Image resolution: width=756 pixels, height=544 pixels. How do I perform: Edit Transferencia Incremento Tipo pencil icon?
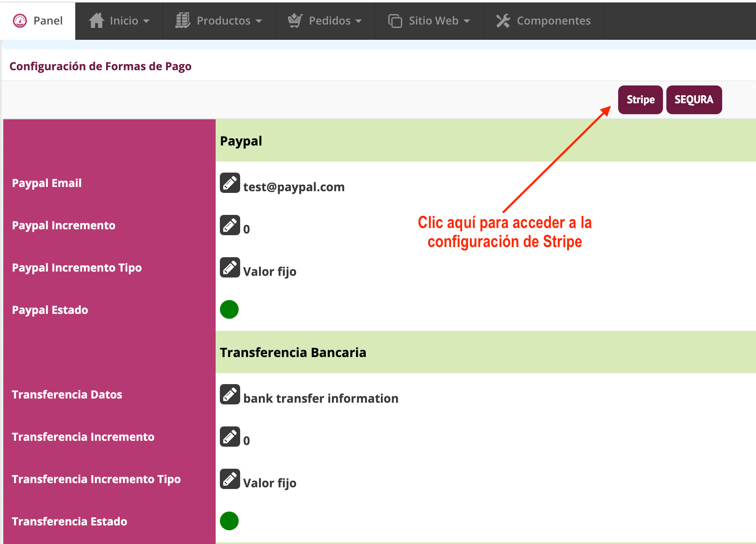tap(230, 479)
